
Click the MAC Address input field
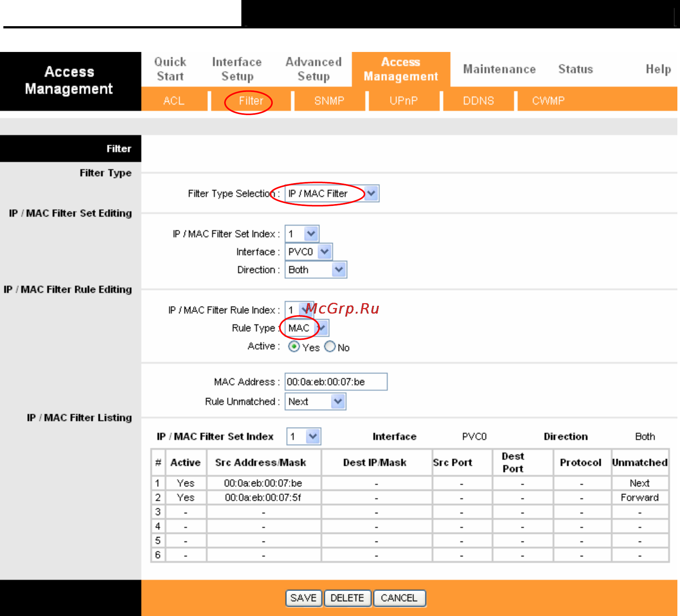[336, 382]
